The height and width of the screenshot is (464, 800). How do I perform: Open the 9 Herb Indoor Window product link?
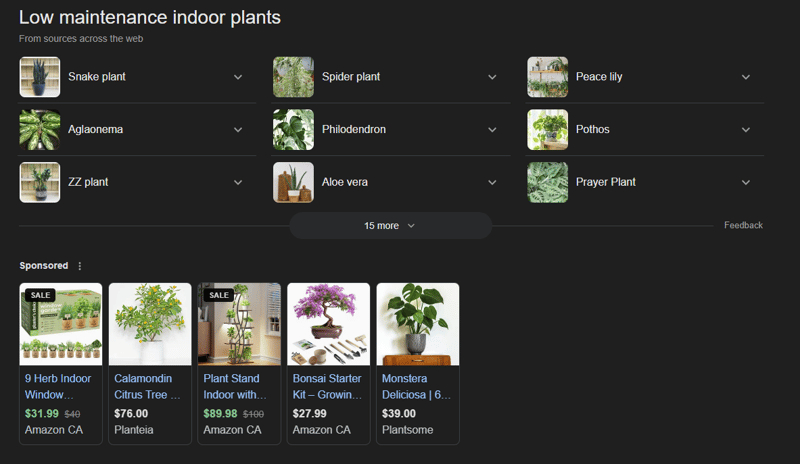[x=59, y=386]
